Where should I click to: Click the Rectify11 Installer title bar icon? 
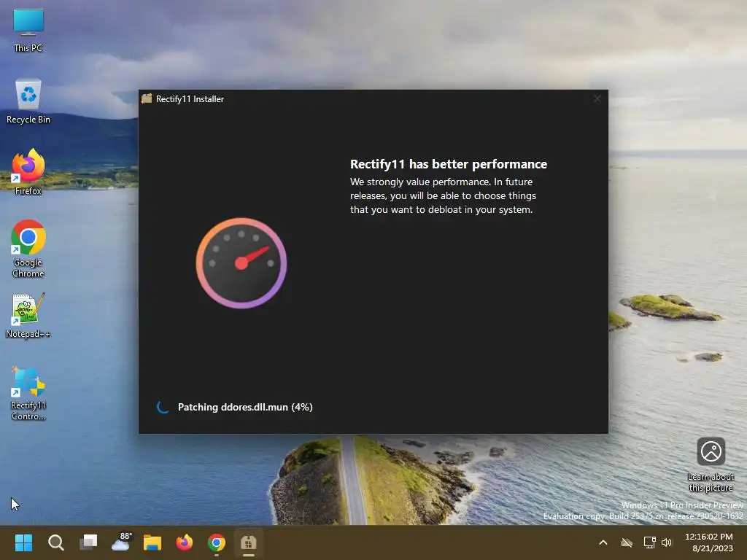coord(147,98)
